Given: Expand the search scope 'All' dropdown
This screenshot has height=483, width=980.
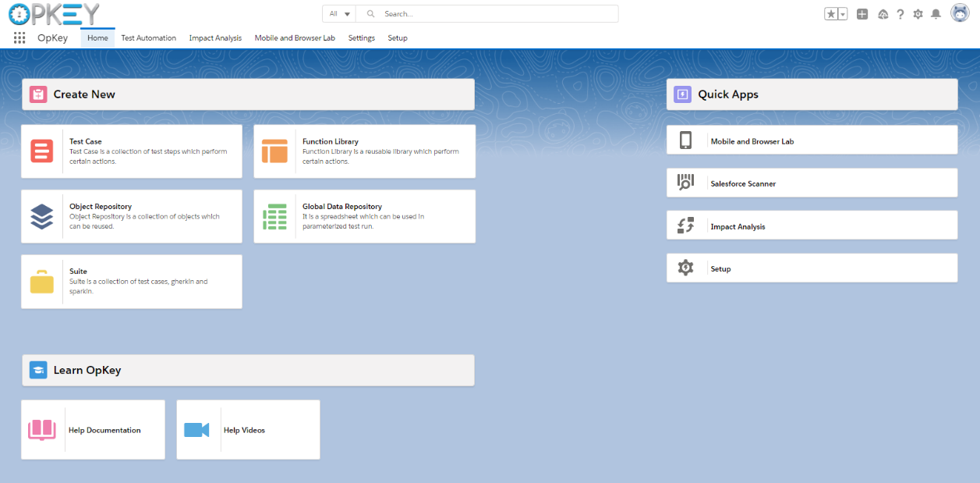Looking at the screenshot, I should [339, 14].
